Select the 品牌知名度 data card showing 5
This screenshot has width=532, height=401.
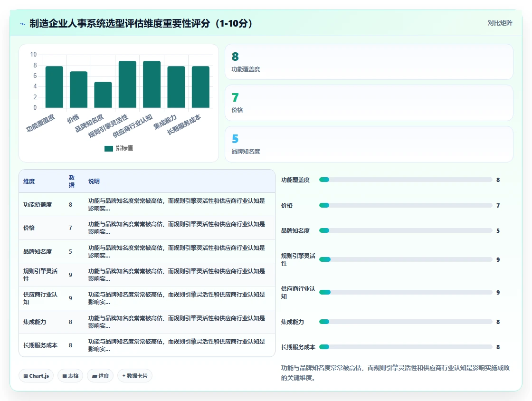click(369, 144)
